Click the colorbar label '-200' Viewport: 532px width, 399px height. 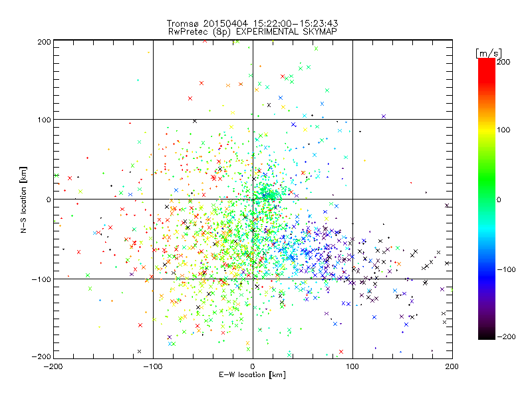[506, 336]
